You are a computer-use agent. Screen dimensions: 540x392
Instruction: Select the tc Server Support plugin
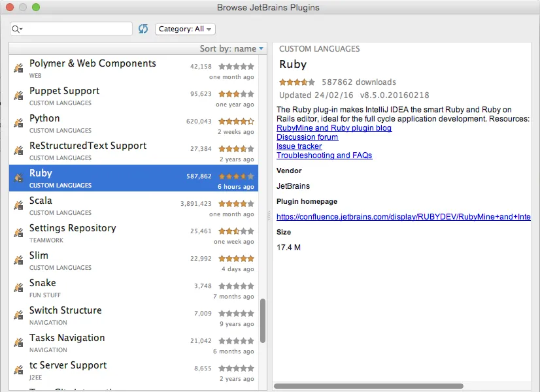click(x=133, y=370)
